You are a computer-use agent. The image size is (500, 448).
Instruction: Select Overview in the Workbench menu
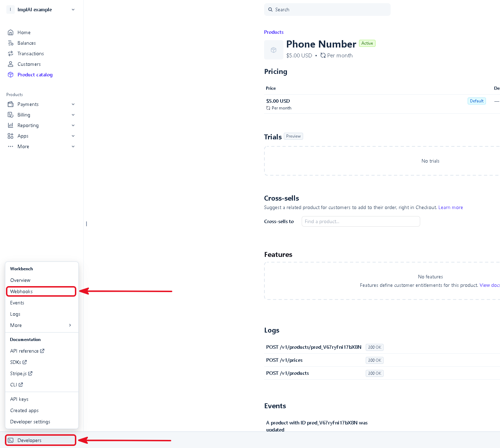click(41, 280)
